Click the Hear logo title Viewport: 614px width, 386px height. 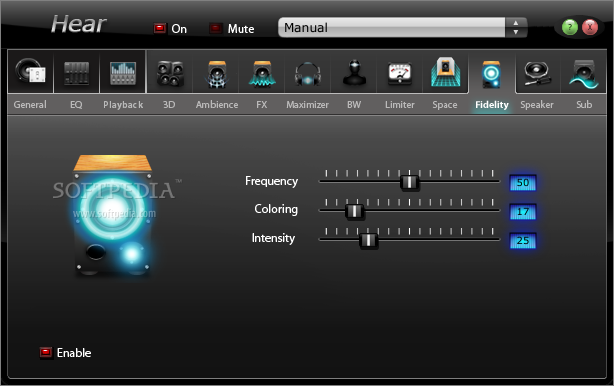(78, 24)
